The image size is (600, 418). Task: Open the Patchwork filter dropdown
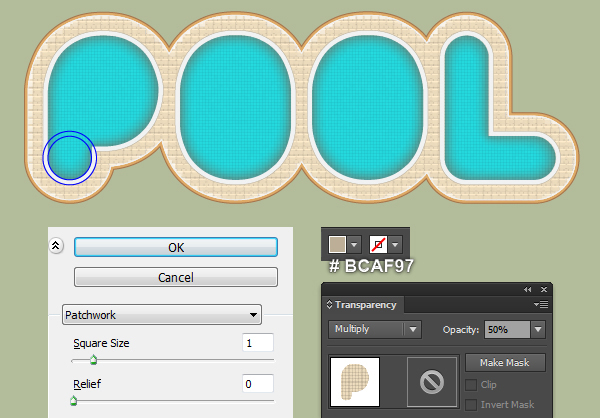tap(162, 315)
